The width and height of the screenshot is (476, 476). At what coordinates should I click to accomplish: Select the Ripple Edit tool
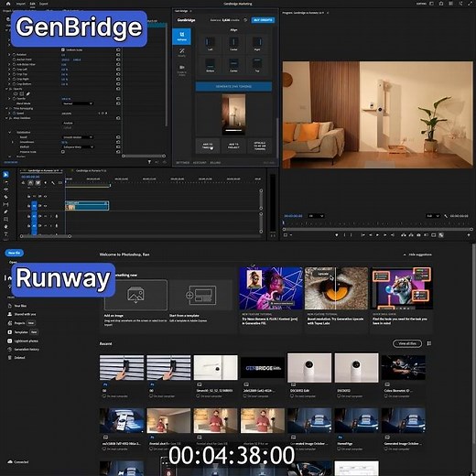5,189
